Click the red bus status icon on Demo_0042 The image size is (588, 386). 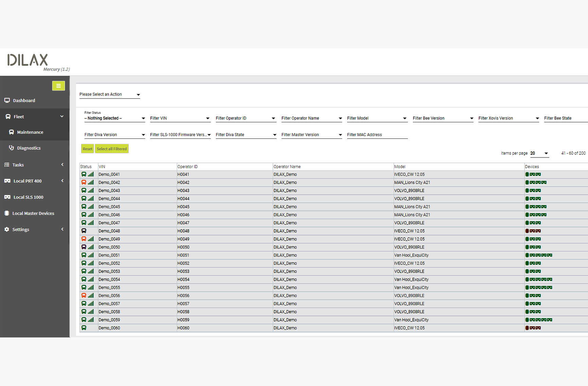click(84, 182)
